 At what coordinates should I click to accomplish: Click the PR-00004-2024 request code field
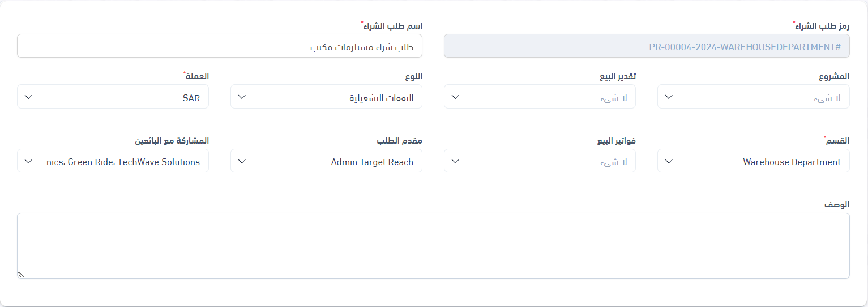tap(647, 46)
